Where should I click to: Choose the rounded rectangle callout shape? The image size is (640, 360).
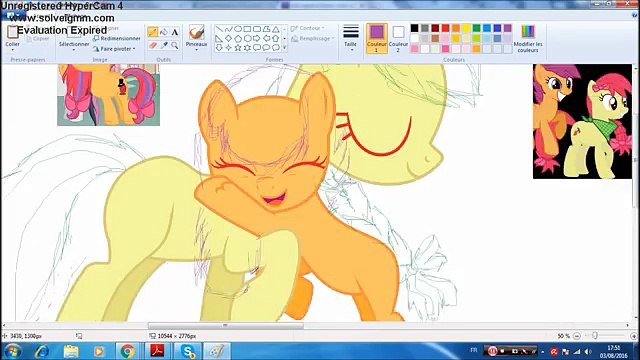[x=257, y=48]
